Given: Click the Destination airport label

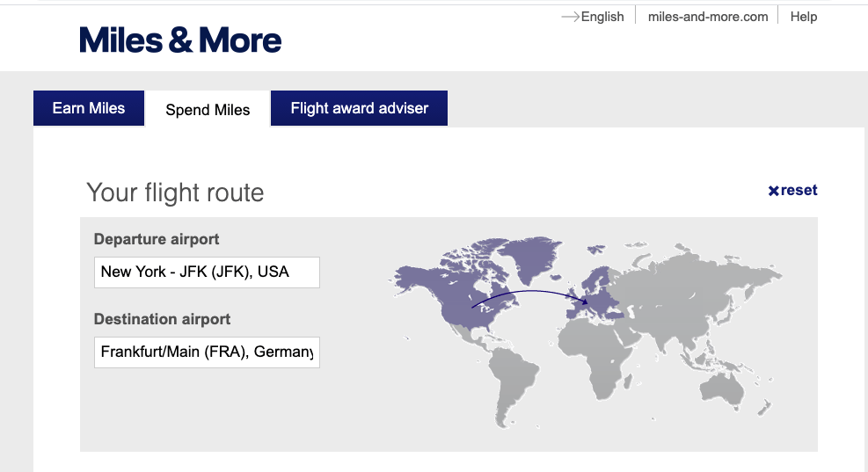Looking at the screenshot, I should [x=162, y=319].
